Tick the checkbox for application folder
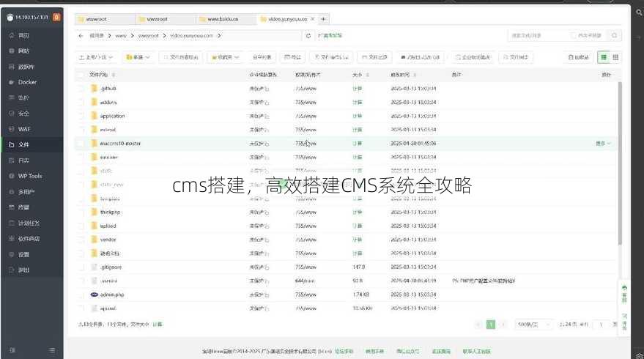The width and height of the screenshot is (644, 359). tap(81, 116)
